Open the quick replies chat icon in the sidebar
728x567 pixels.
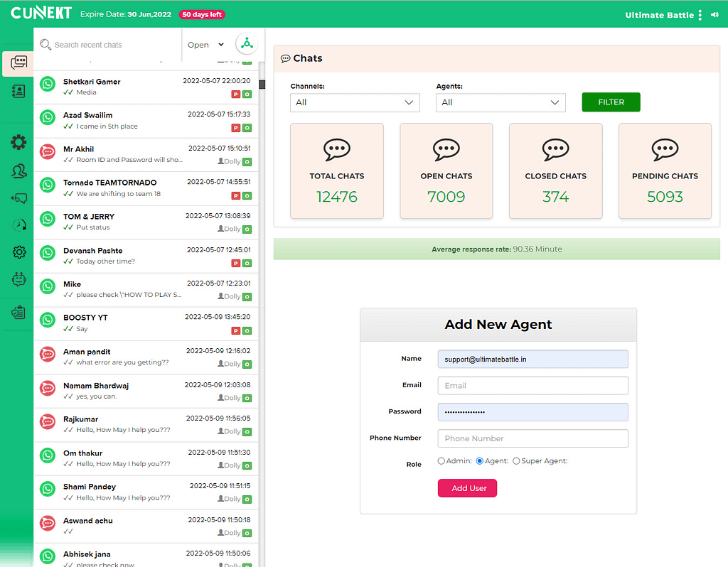pyautogui.click(x=19, y=198)
